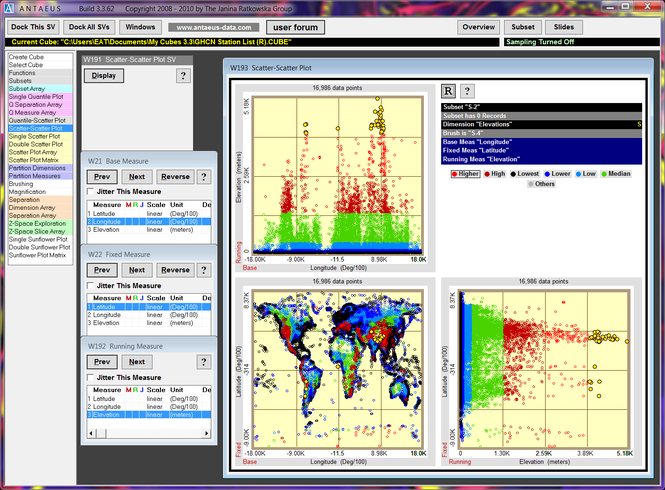Select Single Scatter Plot in the sidebar

click(x=38, y=136)
